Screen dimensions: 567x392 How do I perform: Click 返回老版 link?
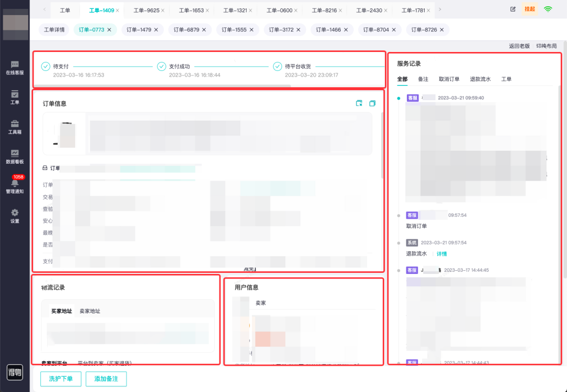519,46
